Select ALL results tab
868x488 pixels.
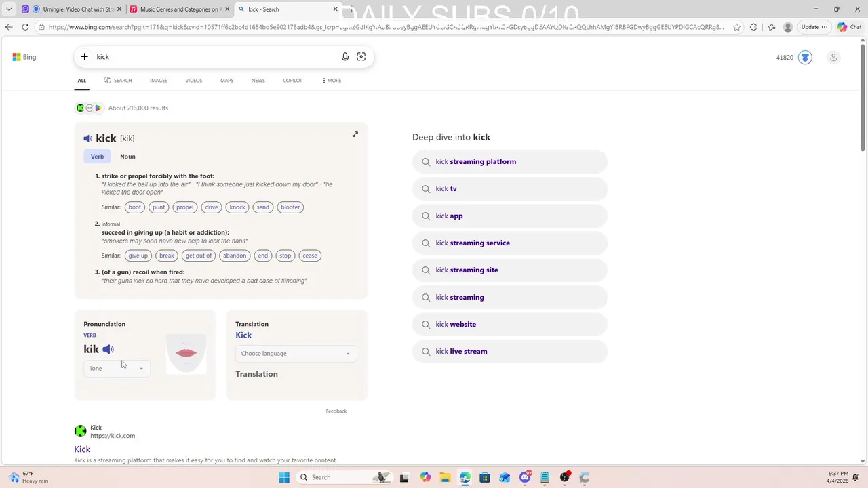click(x=81, y=81)
